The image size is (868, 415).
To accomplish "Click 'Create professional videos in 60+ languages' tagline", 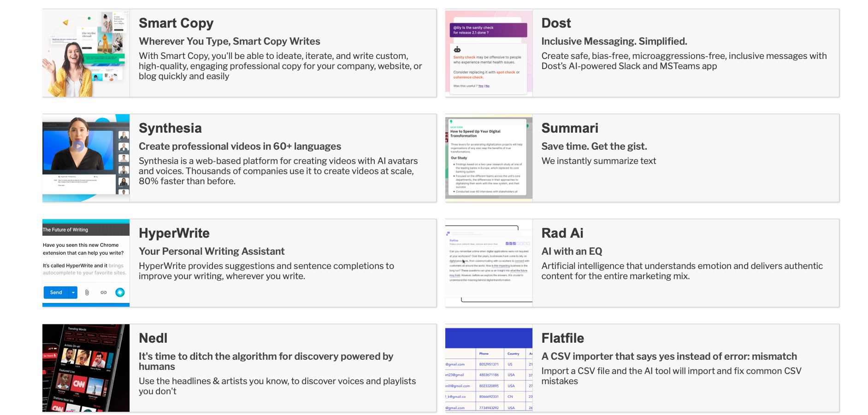I will click(x=240, y=146).
